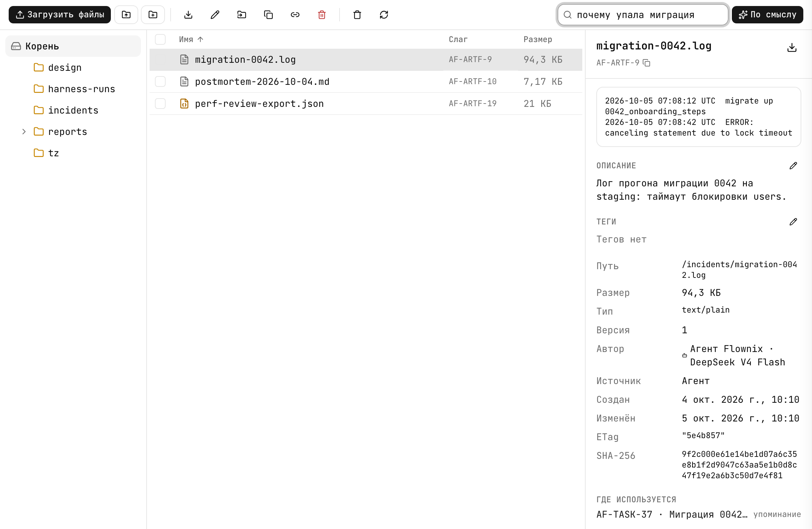The width and height of the screenshot is (812, 529).
Task: Toggle the select-all checkbox in header
Action: point(160,39)
